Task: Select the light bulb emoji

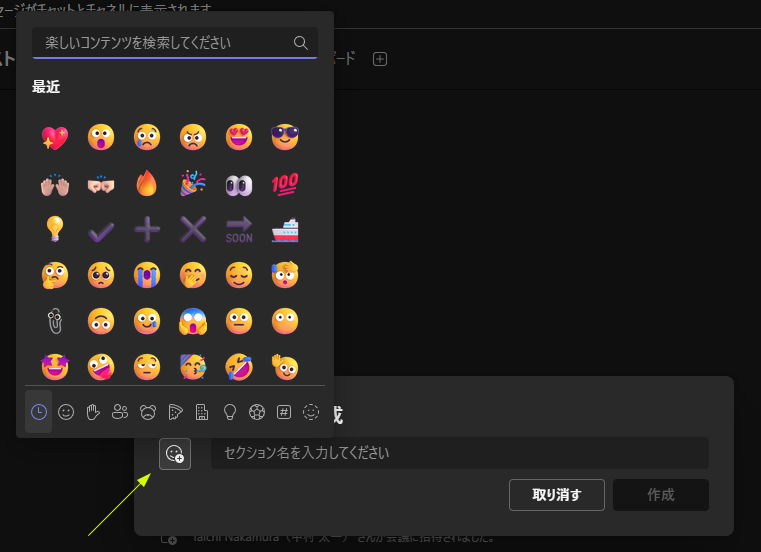Action: [54, 229]
